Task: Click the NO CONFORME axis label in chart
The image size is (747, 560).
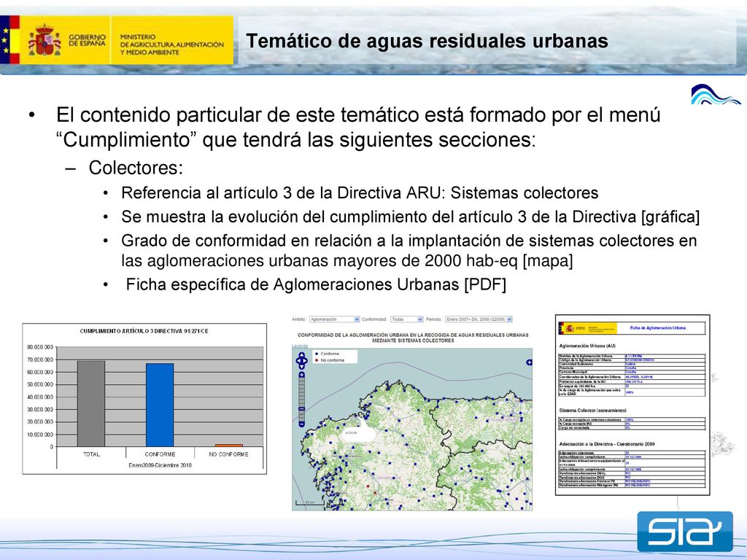Action: (x=228, y=454)
